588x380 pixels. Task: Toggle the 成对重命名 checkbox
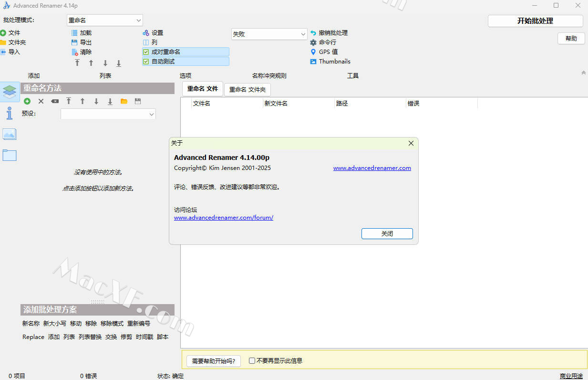146,52
